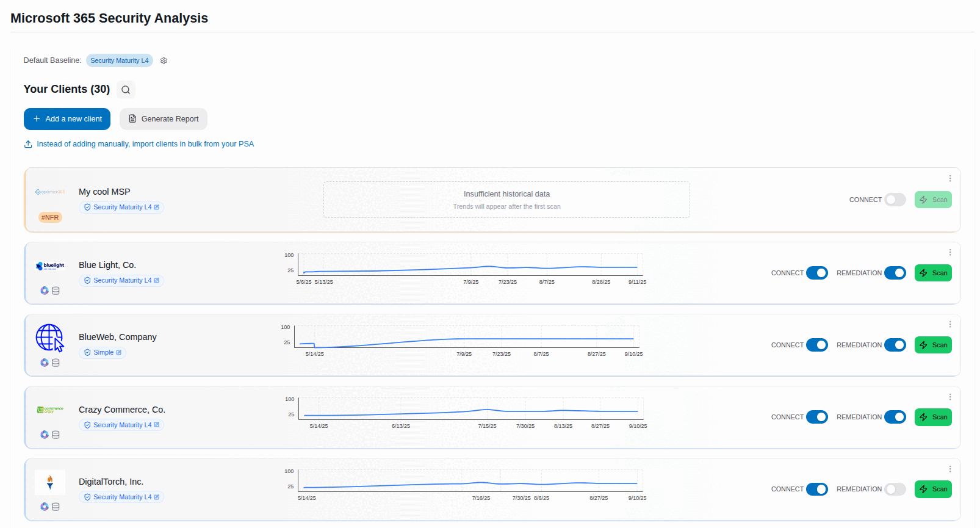Click the BlueWeb globe logo
The width and height of the screenshot is (980, 528).
coord(50,338)
